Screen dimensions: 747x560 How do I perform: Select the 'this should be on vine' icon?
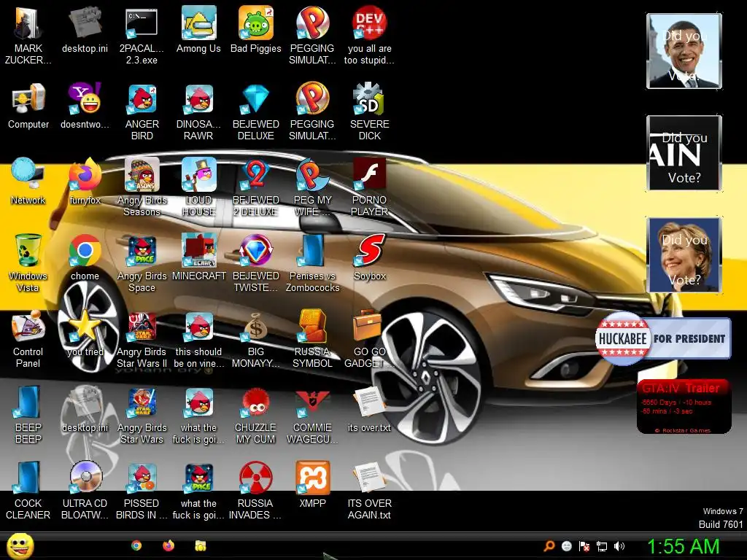click(198, 327)
